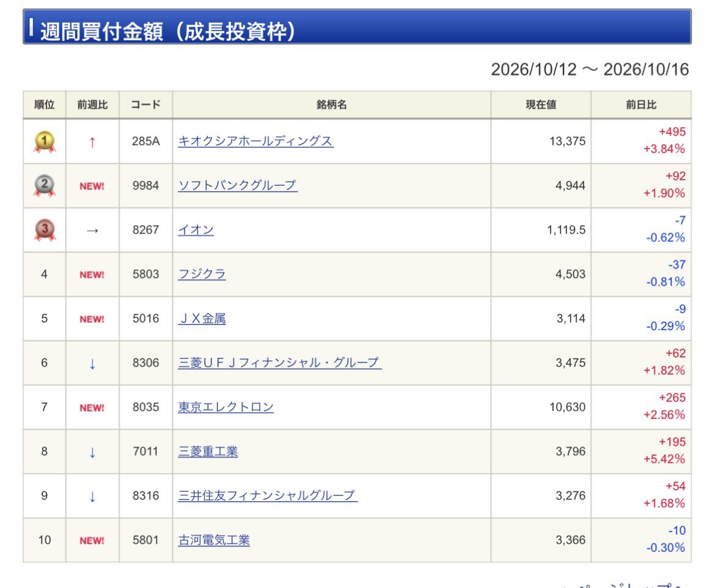Click the gold rank 1 medal icon
This screenshot has height=588, width=715.
(44, 142)
